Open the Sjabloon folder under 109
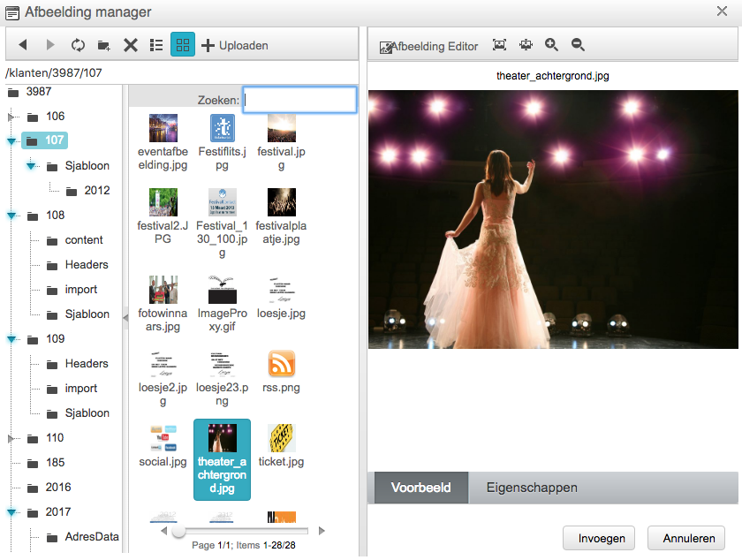Viewport: 742px width, 560px height. point(78,413)
